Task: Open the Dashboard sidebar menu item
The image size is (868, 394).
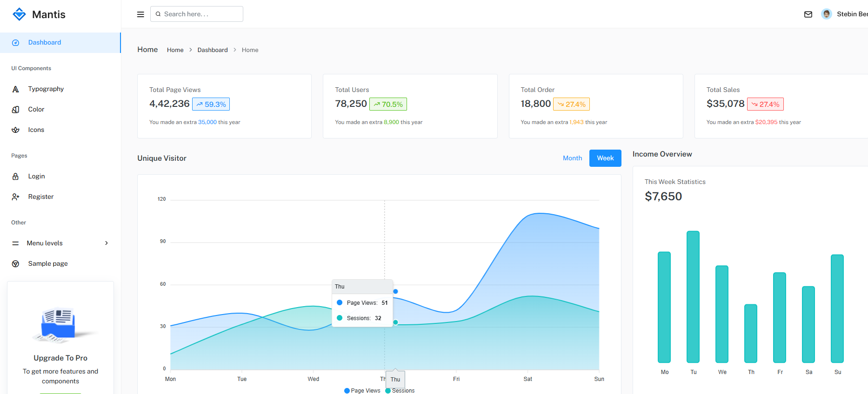Action: 45,42
